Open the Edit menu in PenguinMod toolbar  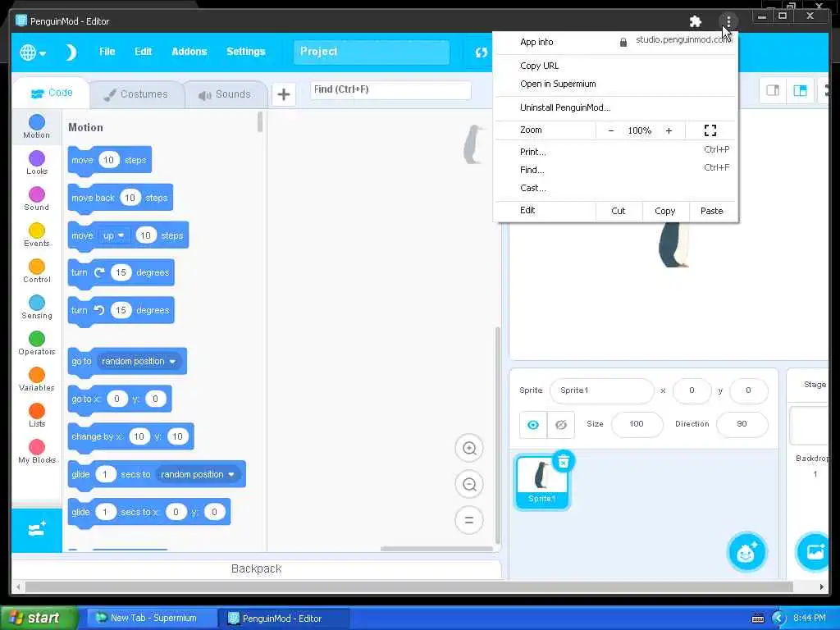click(x=143, y=52)
